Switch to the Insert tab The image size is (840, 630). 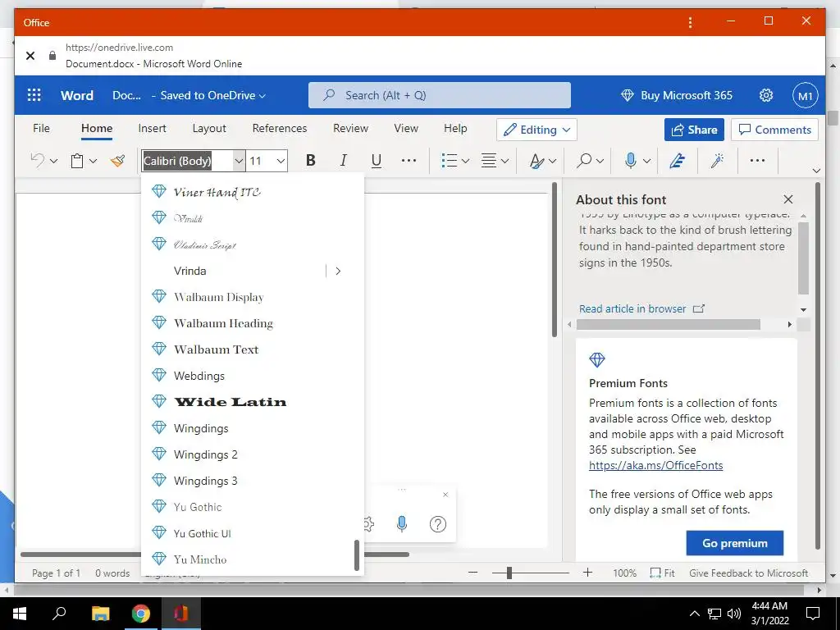(x=152, y=129)
